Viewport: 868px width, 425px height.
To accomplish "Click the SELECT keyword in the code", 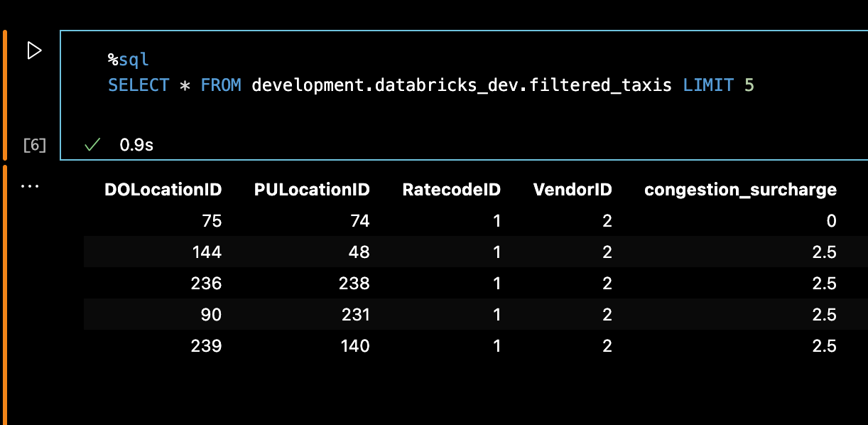I will click(x=139, y=85).
